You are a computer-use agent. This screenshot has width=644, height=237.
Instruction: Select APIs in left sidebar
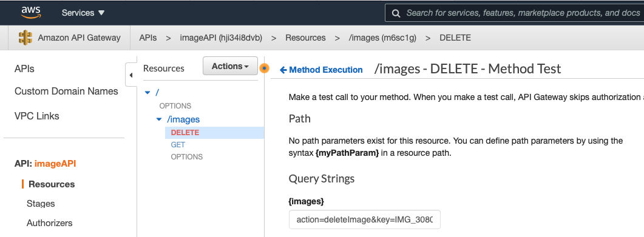pos(25,69)
